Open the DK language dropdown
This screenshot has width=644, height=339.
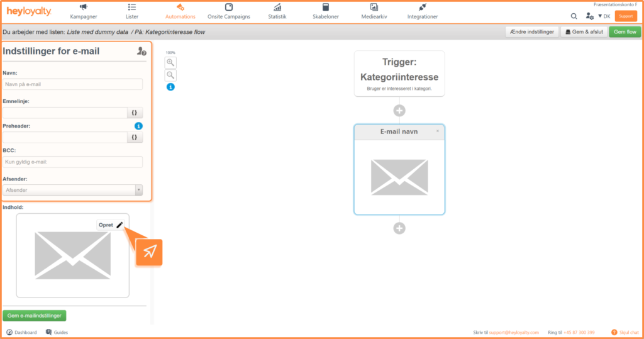[x=604, y=16]
